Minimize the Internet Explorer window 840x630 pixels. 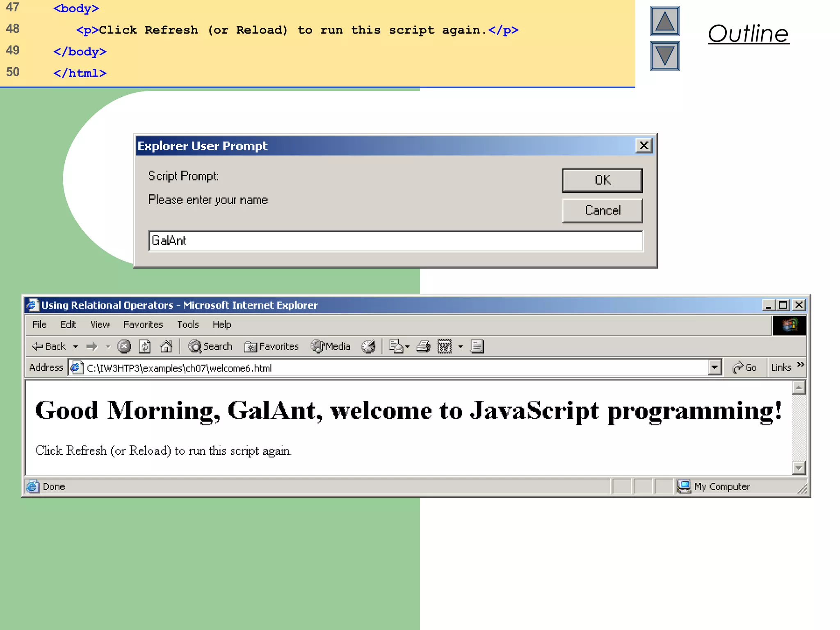[768, 305]
